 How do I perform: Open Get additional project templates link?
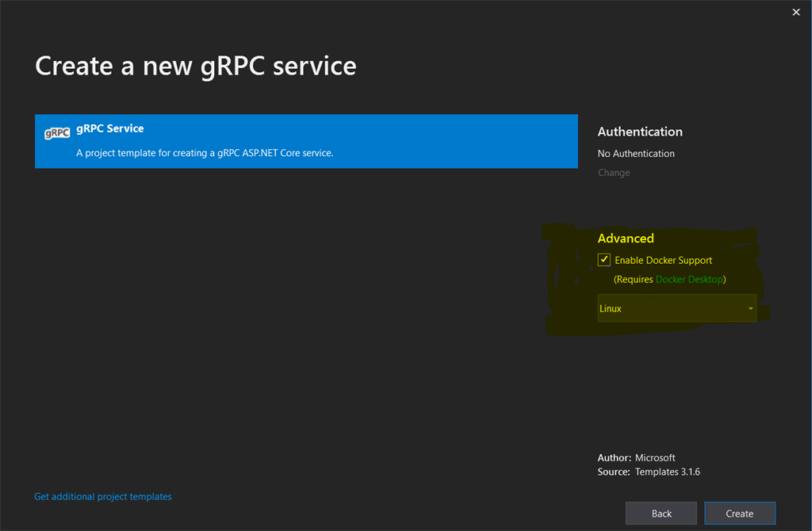pyautogui.click(x=103, y=496)
